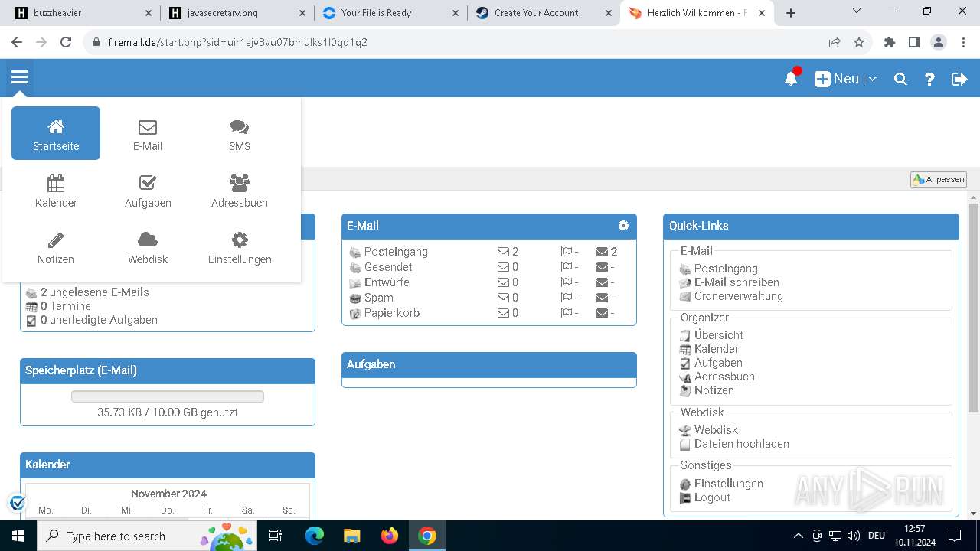Bookmark this page star icon
Screen dimensions: 980x551
[x=859, y=42]
